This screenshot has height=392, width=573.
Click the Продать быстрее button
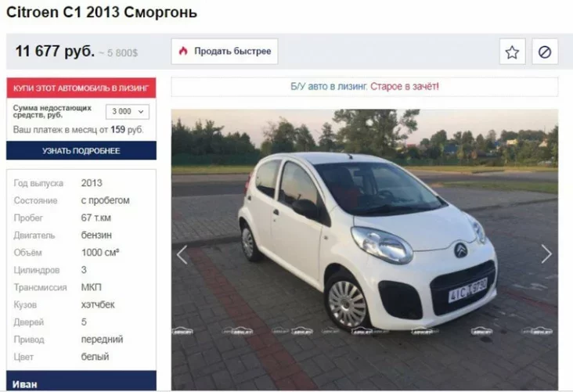(225, 52)
